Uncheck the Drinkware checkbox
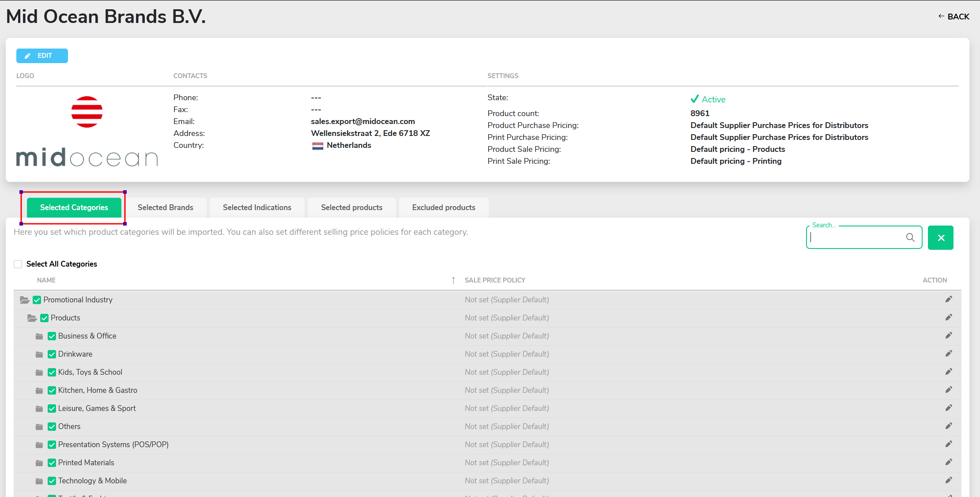The image size is (980, 497). (x=52, y=354)
